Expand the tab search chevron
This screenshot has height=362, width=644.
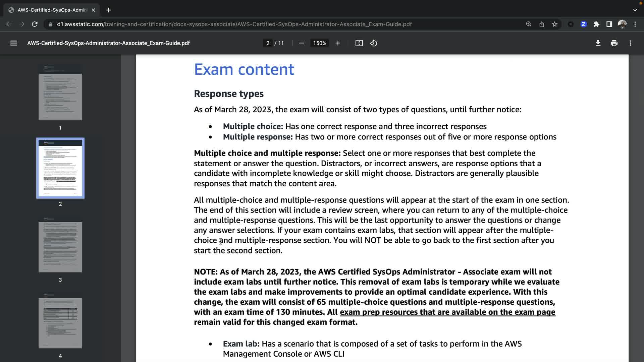coord(635,10)
